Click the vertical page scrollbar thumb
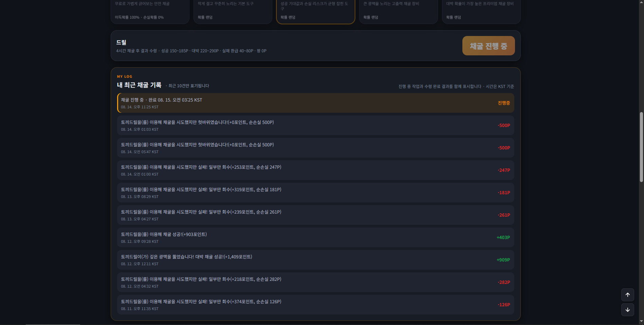The height and width of the screenshot is (325, 644). tap(641, 147)
